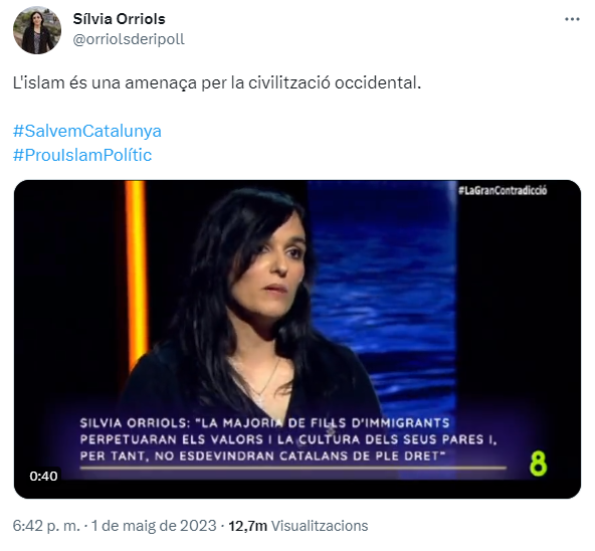This screenshot has height=551, width=595.
Task: Click the 0:40 video duration badge
Action: [x=44, y=476]
